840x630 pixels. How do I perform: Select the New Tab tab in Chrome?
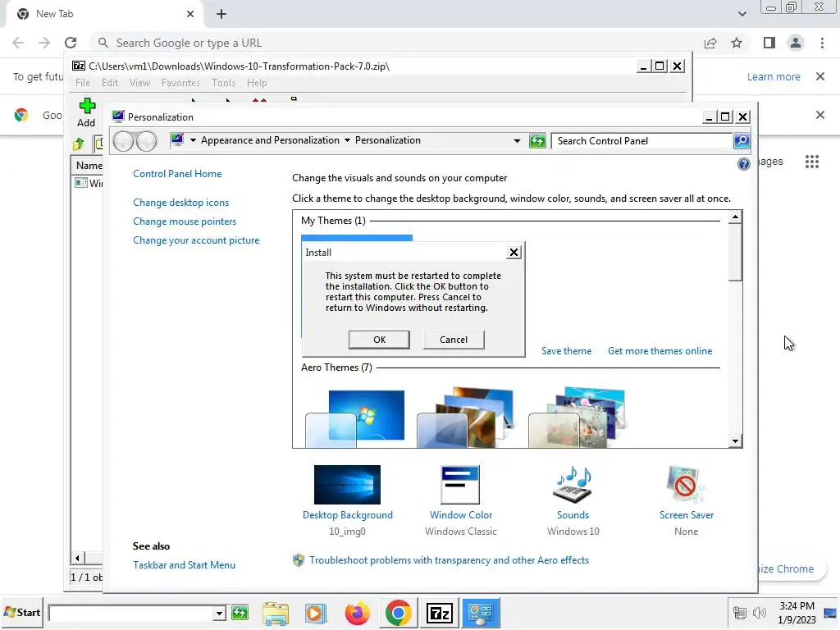click(105, 14)
